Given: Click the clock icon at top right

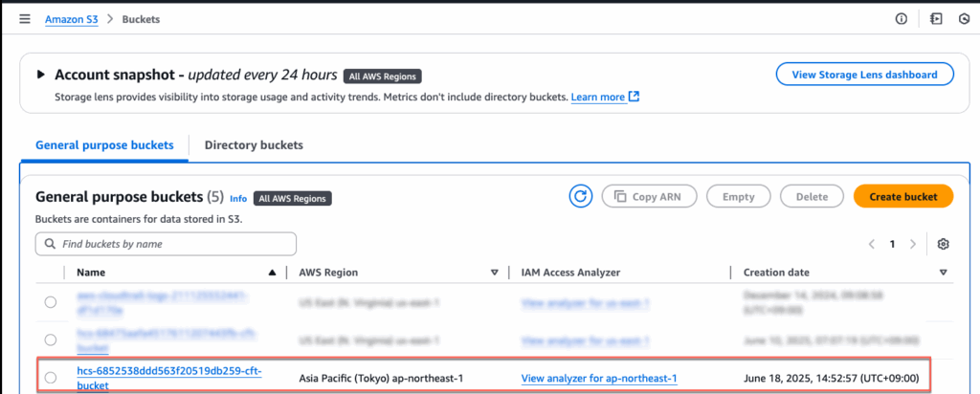Looking at the screenshot, I should tap(965, 18).
